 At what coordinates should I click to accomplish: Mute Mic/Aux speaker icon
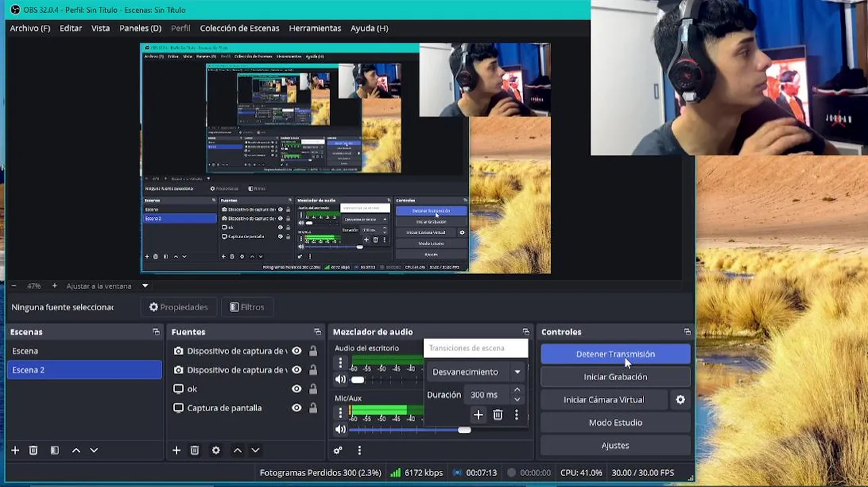pos(341,430)
